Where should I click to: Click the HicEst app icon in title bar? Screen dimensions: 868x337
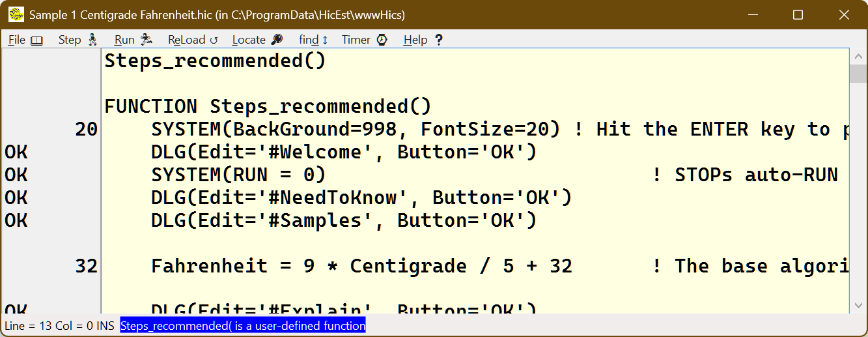click(x=16, y=15)
